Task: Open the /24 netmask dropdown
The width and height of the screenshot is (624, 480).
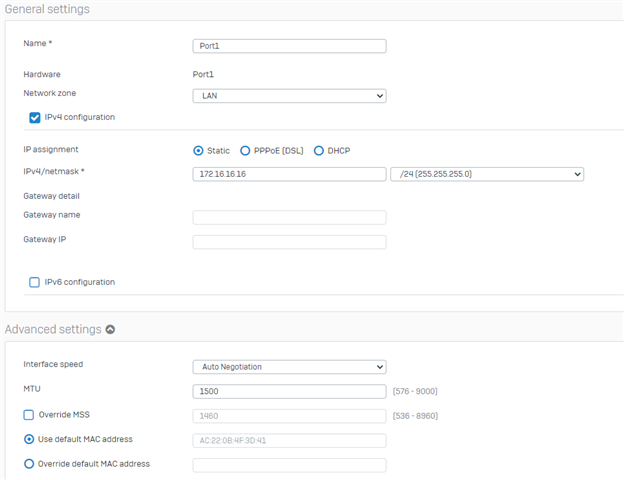Action: coord(487,174)
